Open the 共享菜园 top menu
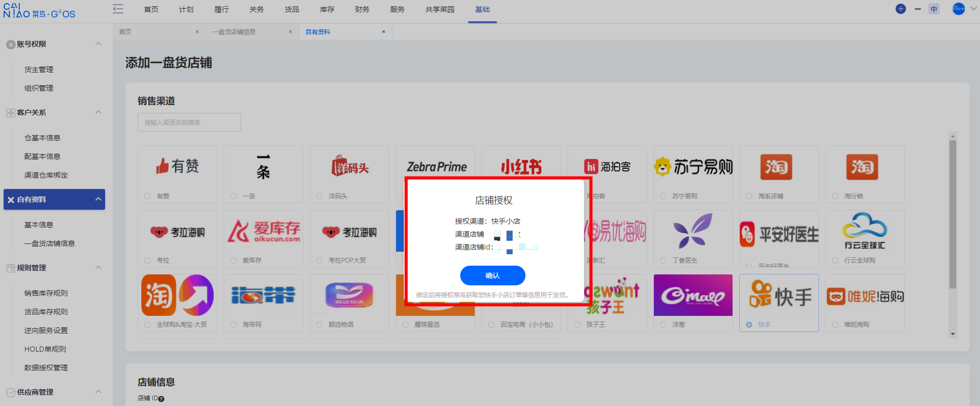The image size is (980, 406). 440,9
